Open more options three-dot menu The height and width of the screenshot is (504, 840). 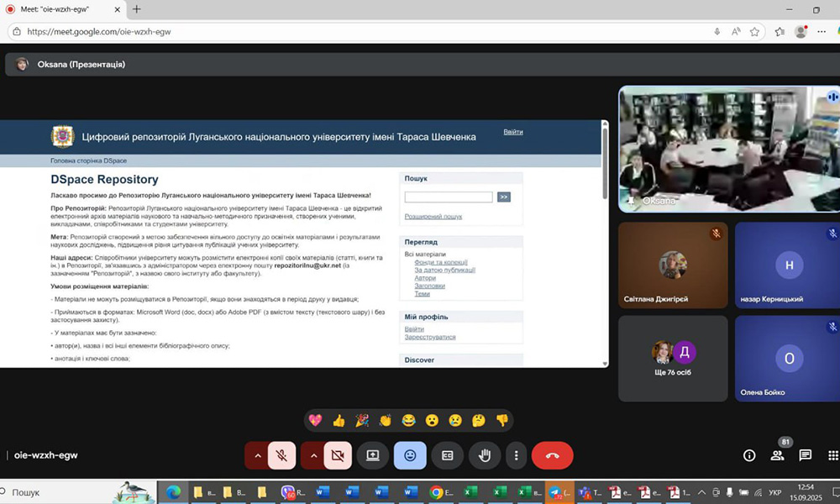click(516, 455)
